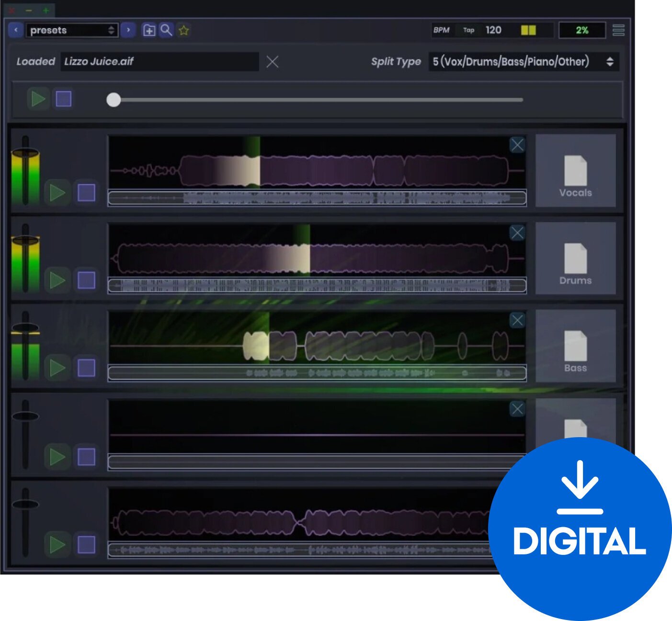Click the Vocals file export icon
This screenshot has height=621, width=672.
click(575, 170)
